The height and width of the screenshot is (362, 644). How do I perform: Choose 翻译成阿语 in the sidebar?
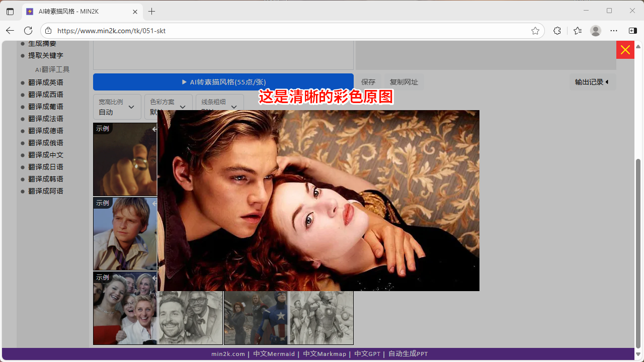[x=46, y=191]
